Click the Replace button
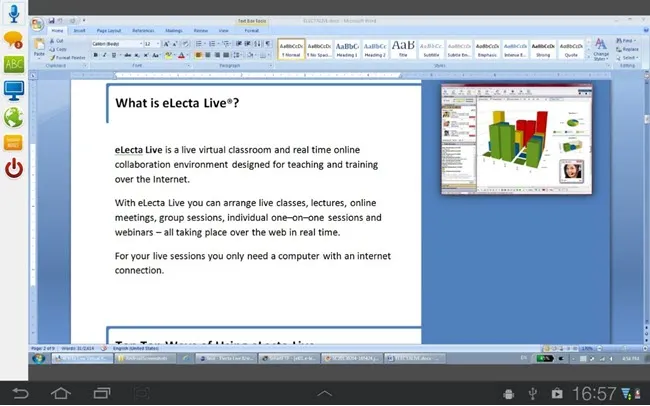This screenshot has width=650, height=406. coord(628,49)
